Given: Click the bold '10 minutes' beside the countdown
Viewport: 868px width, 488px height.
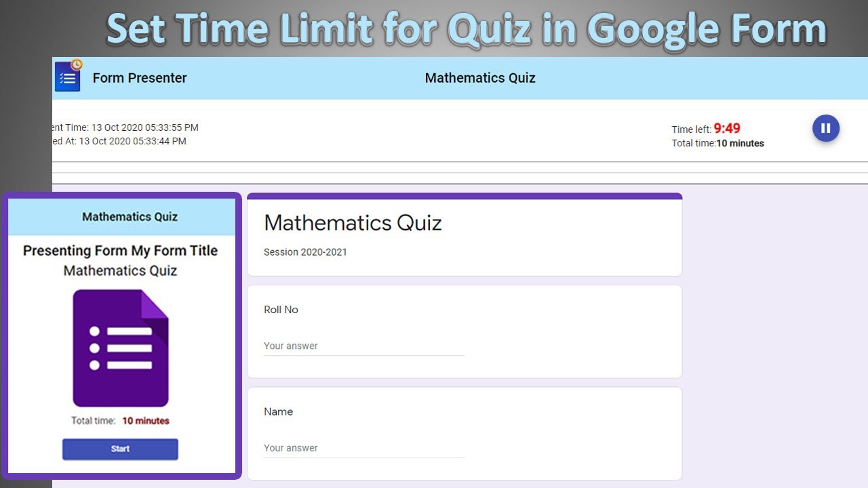Looking at the screenshot, I should tap(740, 143).
